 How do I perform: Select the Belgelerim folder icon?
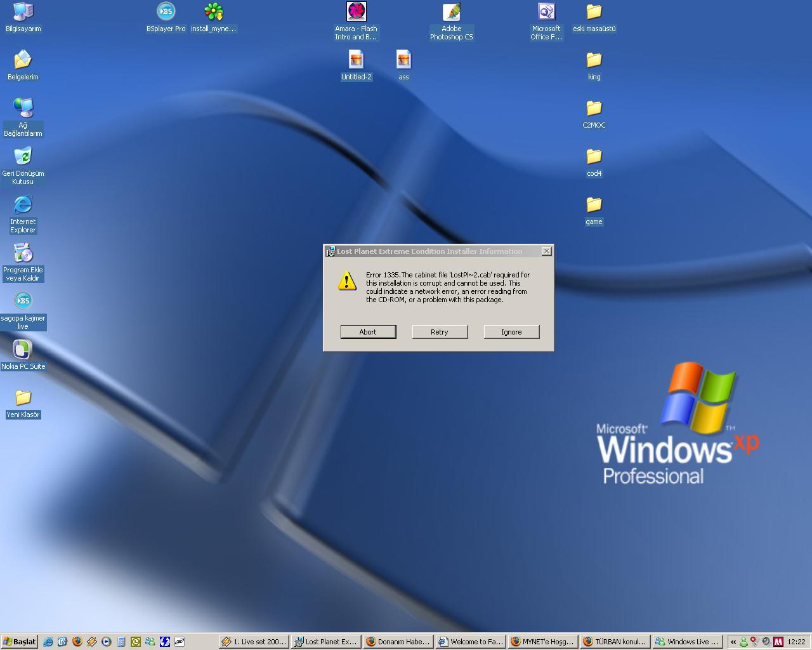pyautogui.click(x=23, y=65)
